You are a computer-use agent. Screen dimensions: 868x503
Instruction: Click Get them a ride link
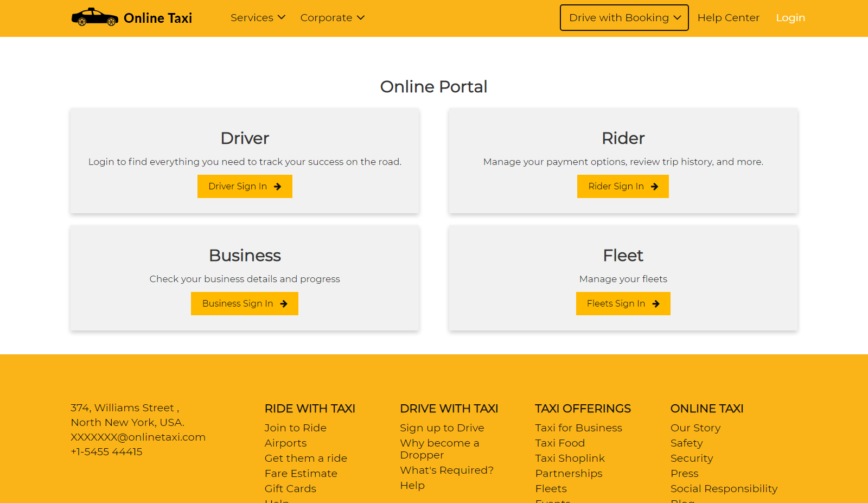coord(306,459)
